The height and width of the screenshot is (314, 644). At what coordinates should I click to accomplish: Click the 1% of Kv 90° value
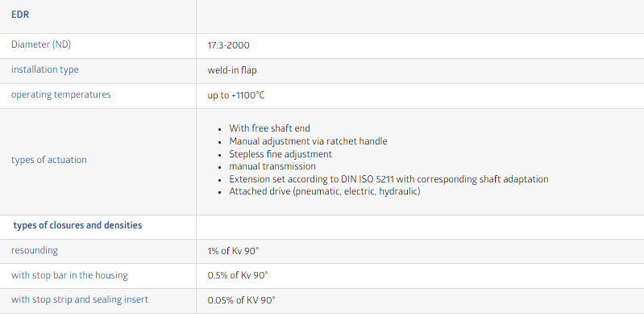click(x=233, y=251)
